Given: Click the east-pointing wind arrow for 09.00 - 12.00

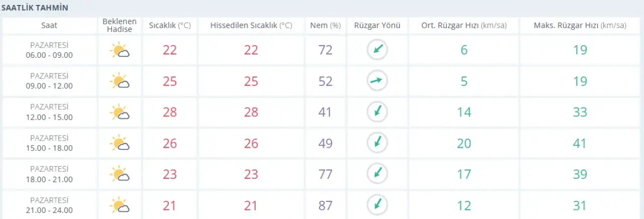Looking at the screenshot, I should pyautogui.click(x=377, y=81).
